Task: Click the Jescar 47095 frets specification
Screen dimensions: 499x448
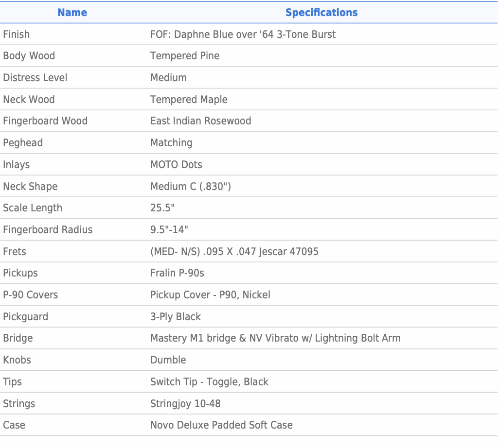Action: click(x=234, y=252)
